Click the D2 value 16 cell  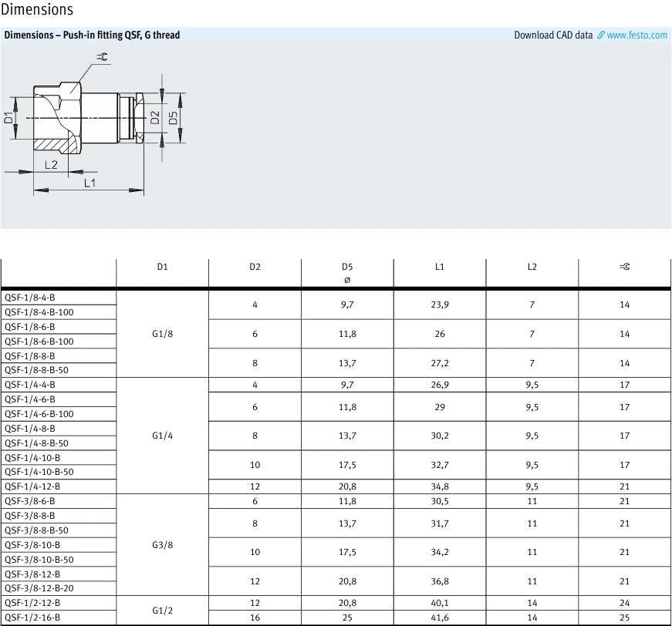(x=255, y=618)
